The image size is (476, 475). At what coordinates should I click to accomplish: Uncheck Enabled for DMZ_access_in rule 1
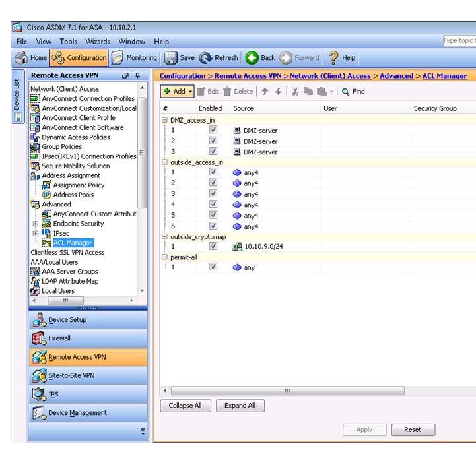213,131
